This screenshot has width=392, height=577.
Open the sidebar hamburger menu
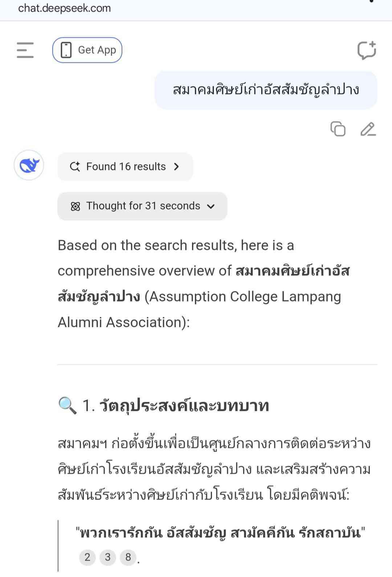[x=25, y=50]
